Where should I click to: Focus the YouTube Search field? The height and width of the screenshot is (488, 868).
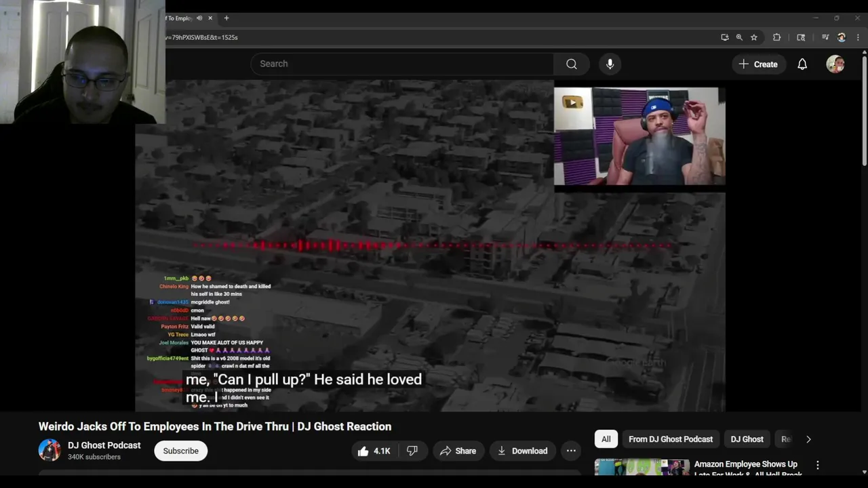pos(403,64)
